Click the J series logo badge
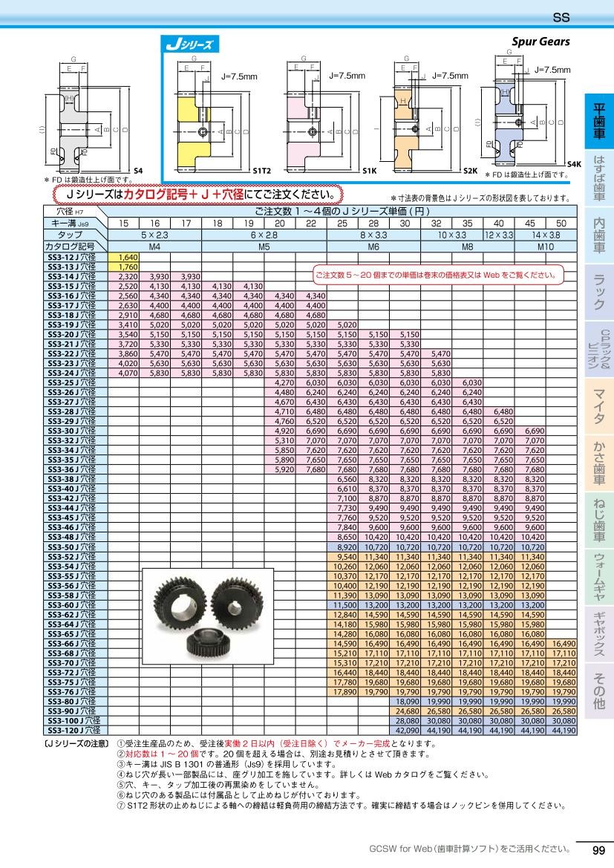Image resolution: width=614 pixels, height=868 pixels. pos(190,45)
